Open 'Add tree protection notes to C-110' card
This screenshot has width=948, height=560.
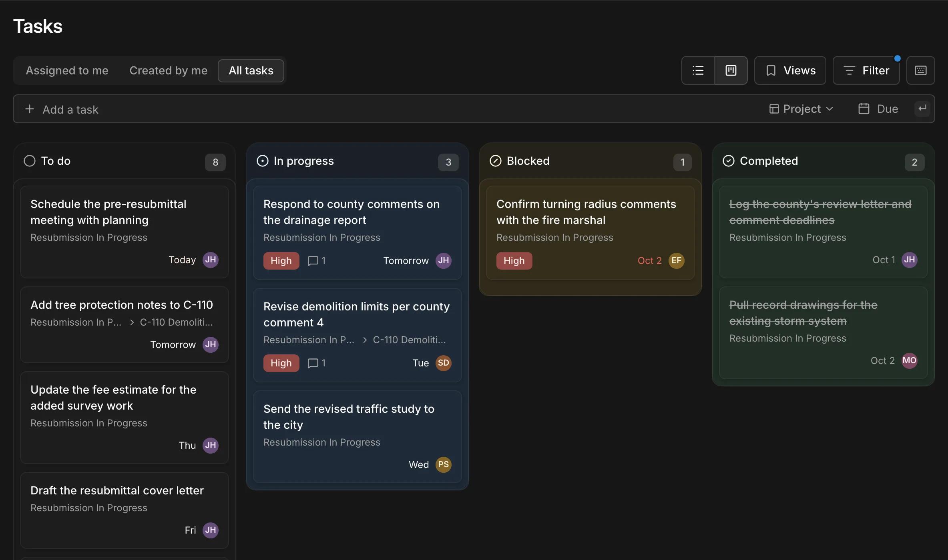coord(125,325)
